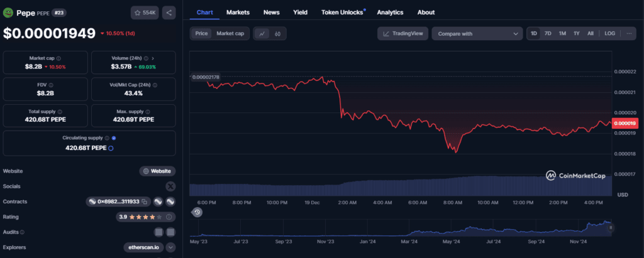Image resolution: width=644 pixels, height=258 pixels.
Task: Set the chart range to All
Action: point(590,34)
